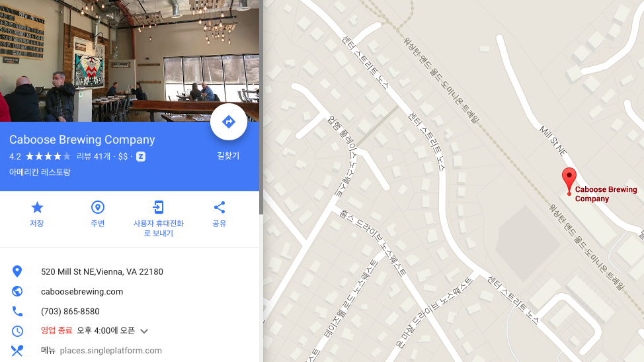This screenshot has width=644, height=362.
Task: Click the 길찾기 directions label
Action: click(228, 156)
